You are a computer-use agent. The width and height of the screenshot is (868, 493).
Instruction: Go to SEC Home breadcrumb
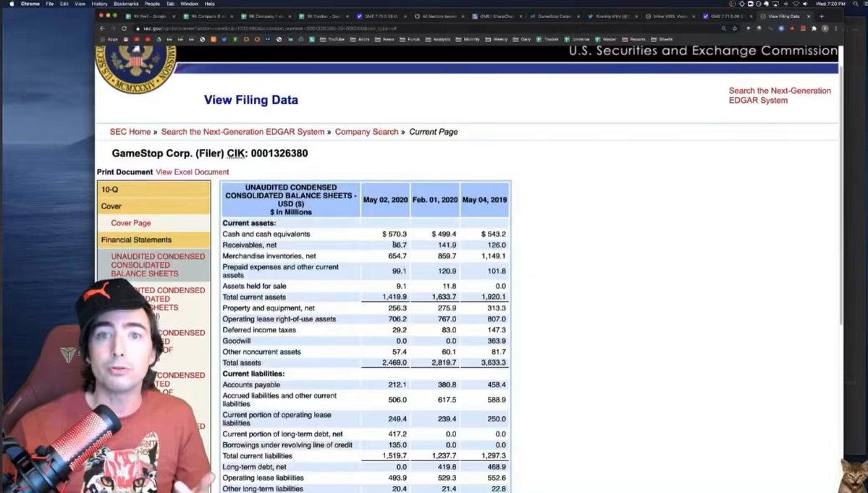(x=130, y=132)
